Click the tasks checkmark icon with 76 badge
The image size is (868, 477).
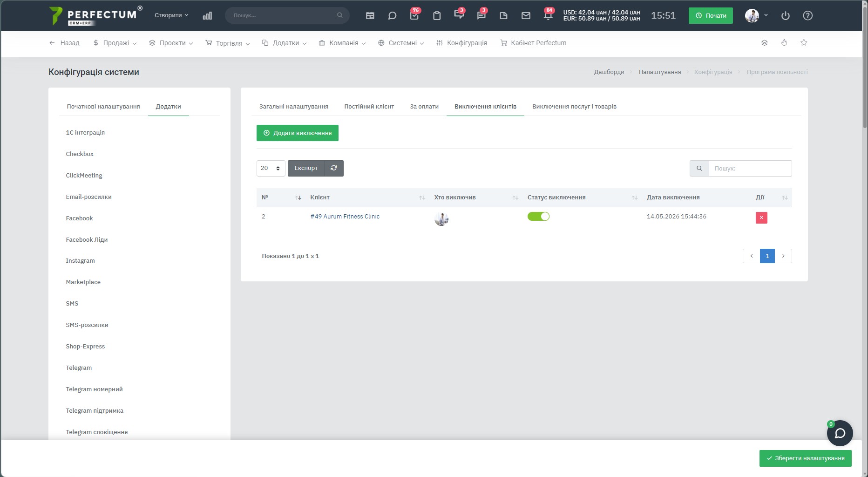[414, 15]
